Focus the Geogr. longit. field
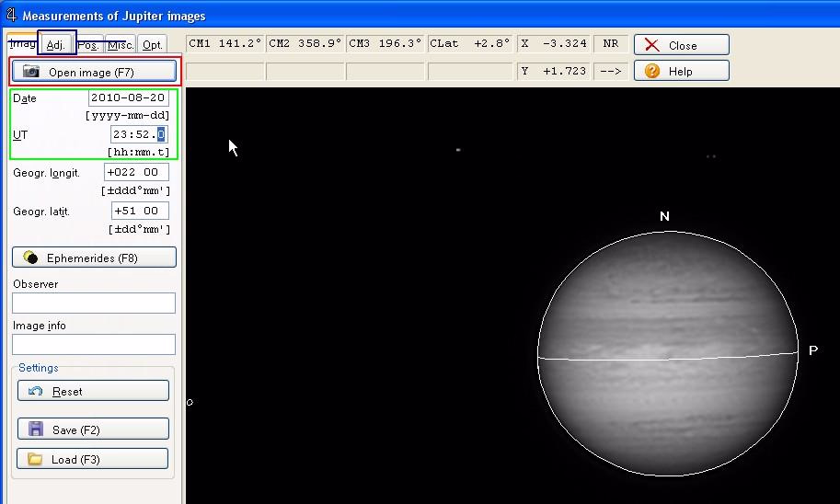Image resolution: width=840 pixels, height=504 pixels. [136, 172]
